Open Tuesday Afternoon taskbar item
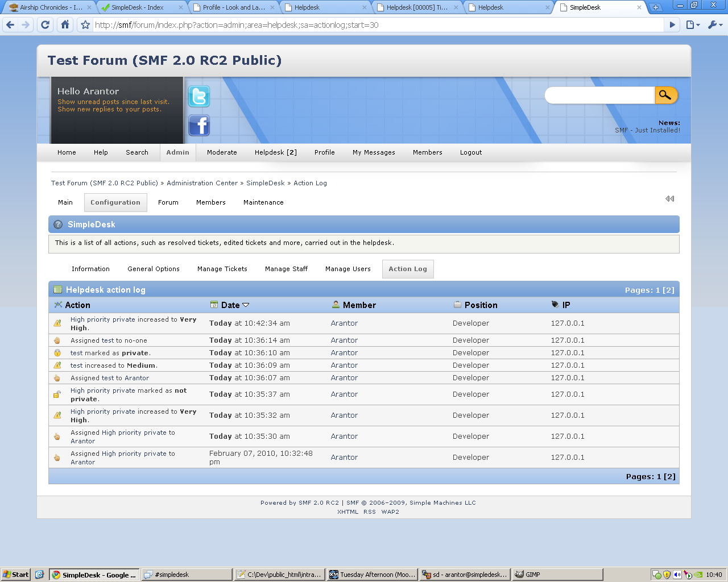 (x=373, y=575)
